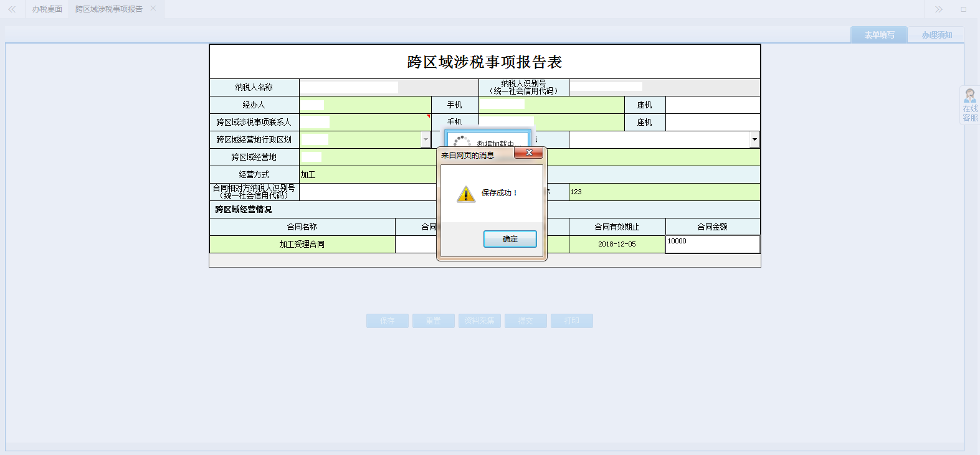Submit the form with 提交
980x455 pixels.
click(525, 321)
